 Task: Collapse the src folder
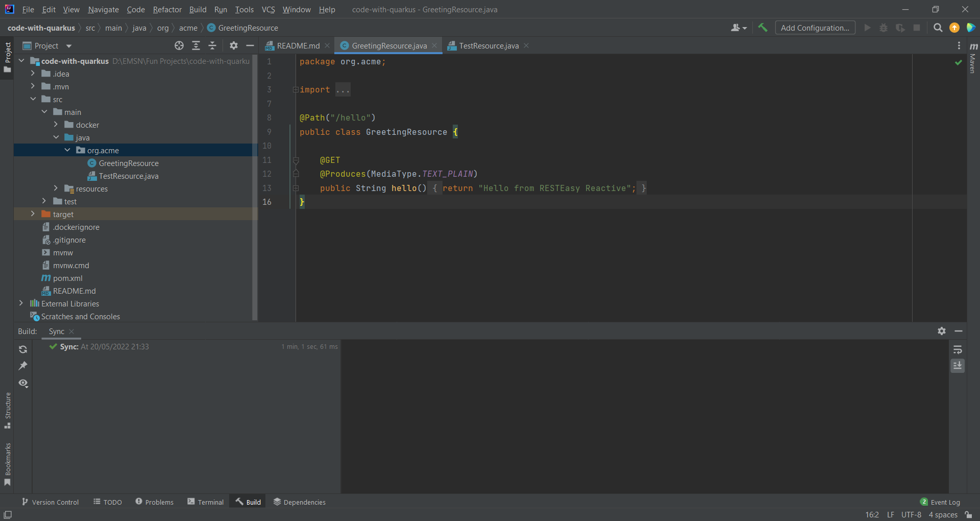33,99
